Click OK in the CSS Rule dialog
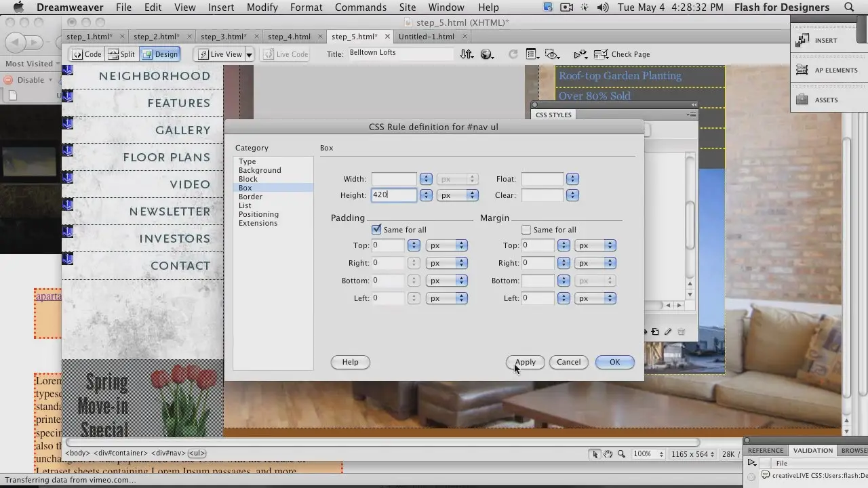868x488 pixels. click(614, 362)
